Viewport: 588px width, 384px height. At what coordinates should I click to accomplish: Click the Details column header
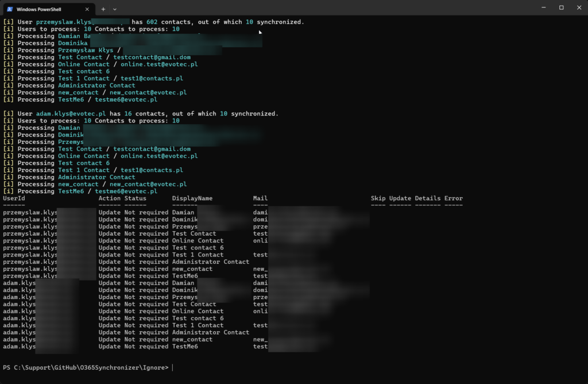pos(427,198)
